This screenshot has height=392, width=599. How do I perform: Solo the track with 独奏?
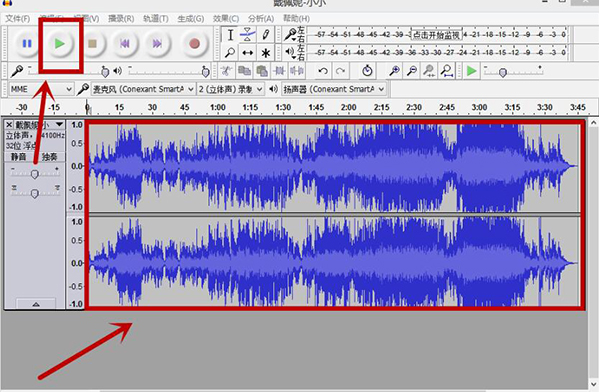pos(49,157)
